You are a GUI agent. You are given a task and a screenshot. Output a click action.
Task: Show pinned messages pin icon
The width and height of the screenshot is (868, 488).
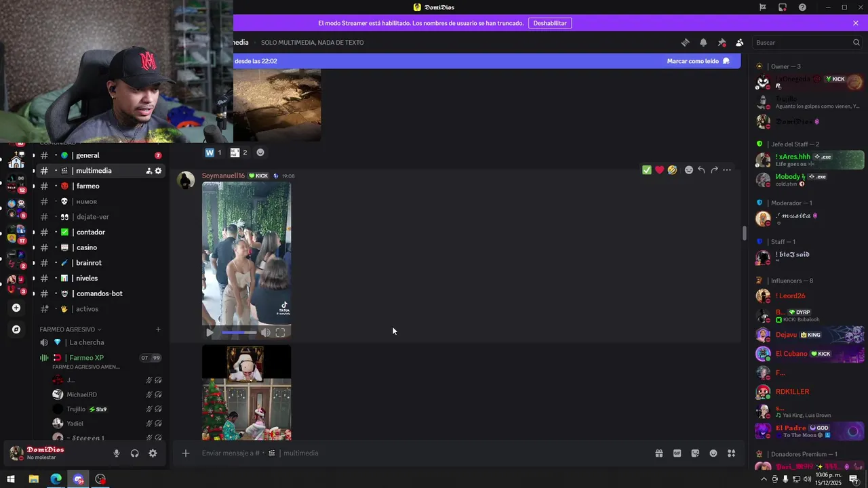(x=722, y=42)
